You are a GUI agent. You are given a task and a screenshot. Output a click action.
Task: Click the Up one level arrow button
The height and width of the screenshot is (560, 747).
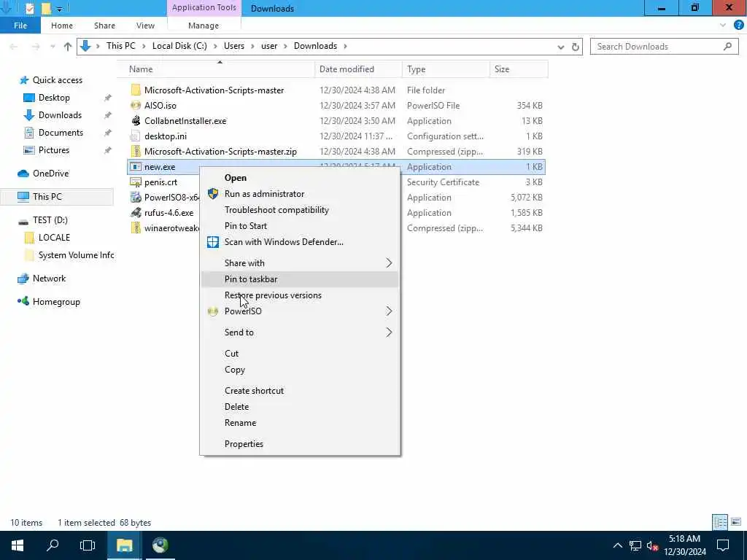coord(68,46)
